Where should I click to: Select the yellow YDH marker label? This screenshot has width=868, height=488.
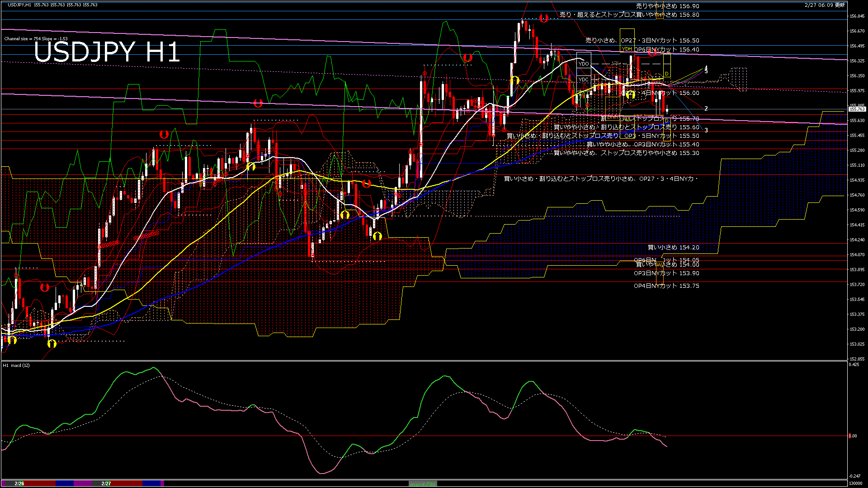627,49
